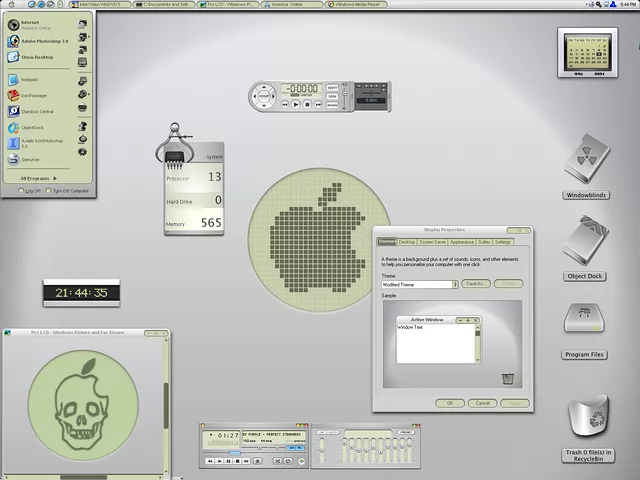This screenshot has height=480, width=640.
Task: Click the up arrow on WinDVD navigation pad
Action: click(x=264, y=87)
